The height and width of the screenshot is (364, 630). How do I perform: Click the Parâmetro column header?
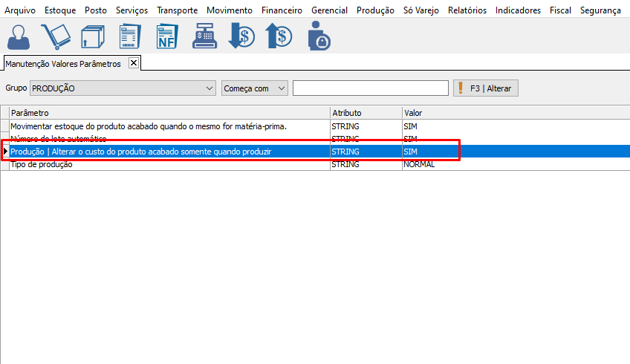[x=169, y=113]
